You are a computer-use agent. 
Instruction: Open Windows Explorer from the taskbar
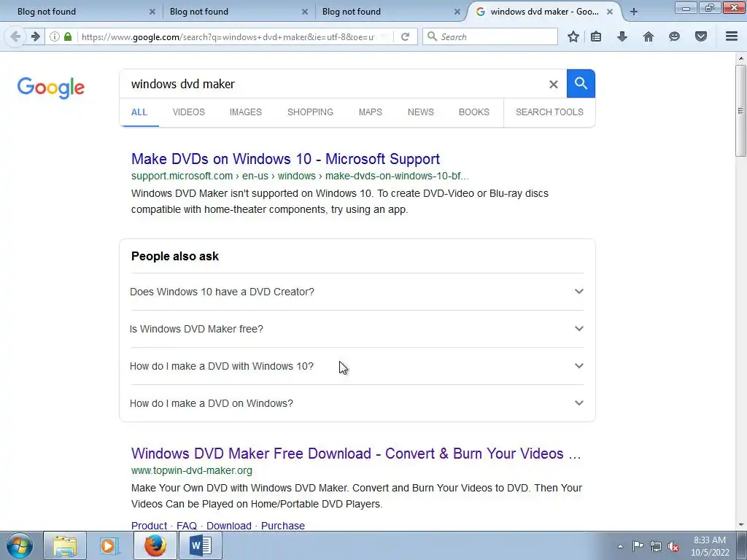click(65, 545)
